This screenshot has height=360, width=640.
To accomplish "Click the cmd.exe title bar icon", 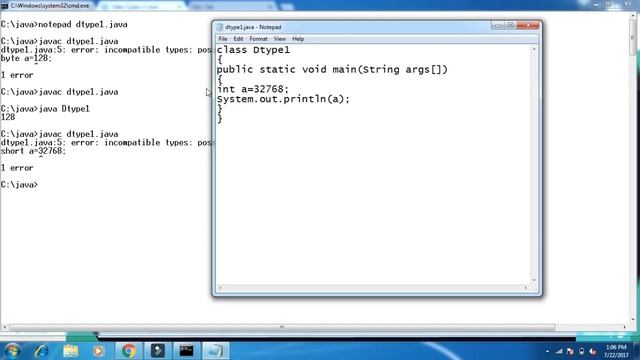I will [4, 6].
